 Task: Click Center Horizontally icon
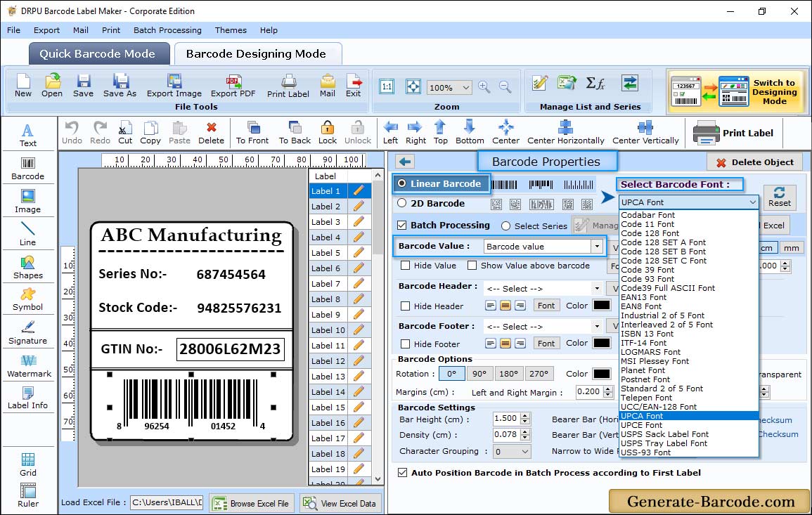pos(565,133)
